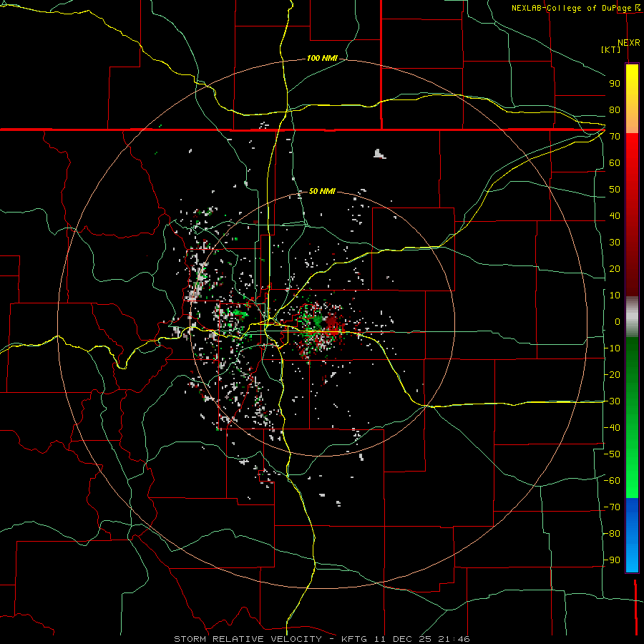This screenshot has width=644, height=644.
Task: Click the positive 20 knot scale label
Action: [615, 269]
